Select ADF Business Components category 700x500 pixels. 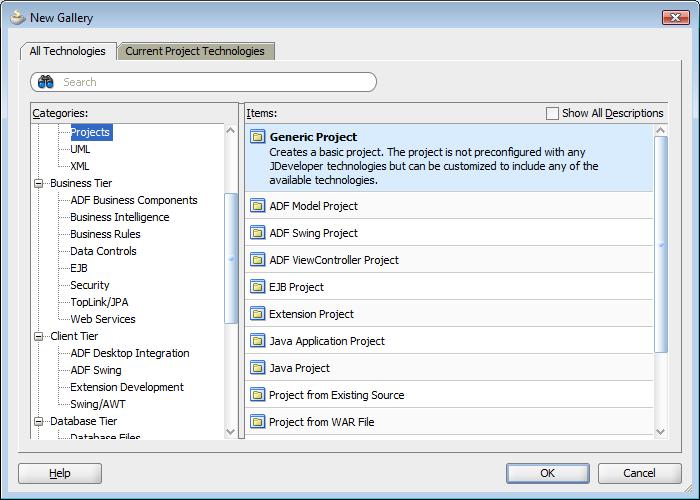[x=134, y=200]
